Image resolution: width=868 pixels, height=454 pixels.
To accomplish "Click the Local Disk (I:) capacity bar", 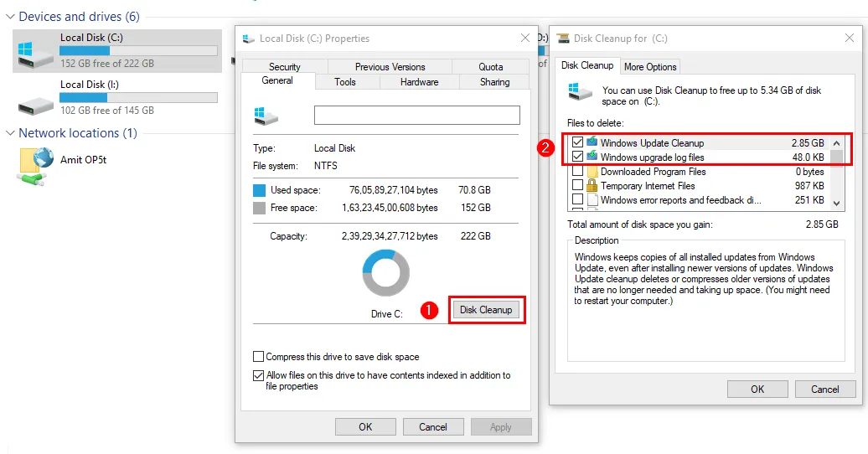I will click(x=138, y=98).
